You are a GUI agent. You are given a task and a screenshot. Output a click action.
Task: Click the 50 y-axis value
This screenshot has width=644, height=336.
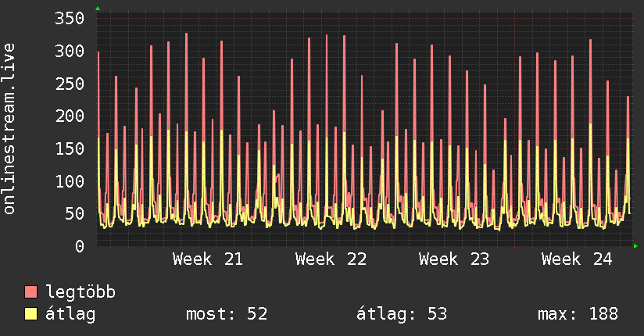(x=75, y=213)
